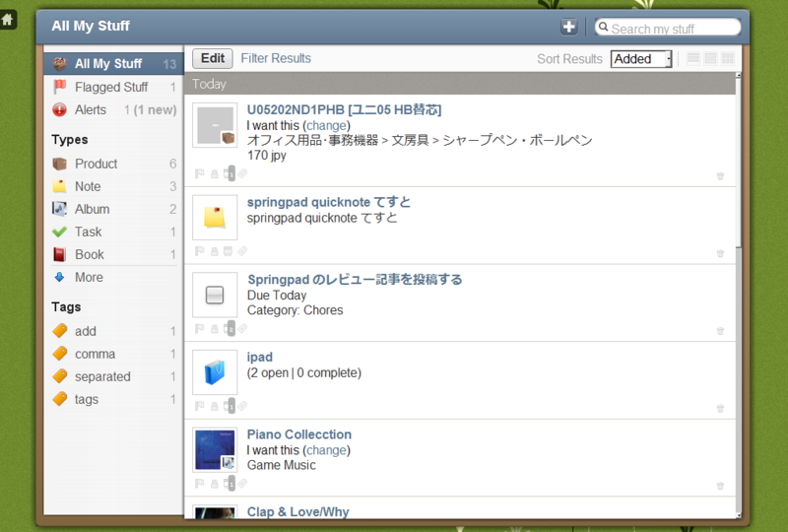Go to the home icon
The width and height of the screenshot is (788, 532).
tap(8, 20)
